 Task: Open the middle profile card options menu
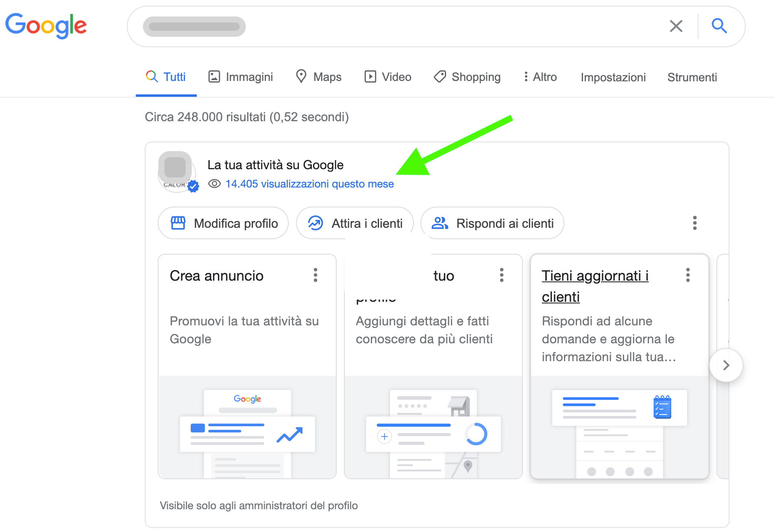(502, 275)
